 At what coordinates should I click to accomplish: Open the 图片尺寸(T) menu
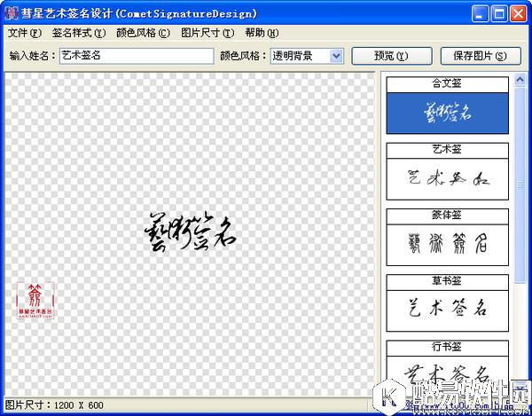207,33
